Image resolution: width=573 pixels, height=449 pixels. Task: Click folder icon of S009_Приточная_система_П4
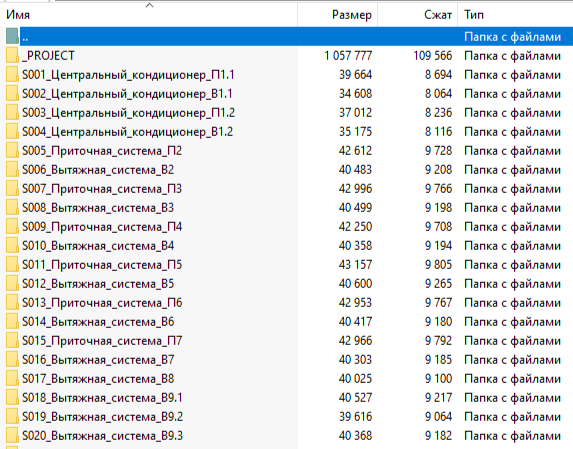coord(12,227)
